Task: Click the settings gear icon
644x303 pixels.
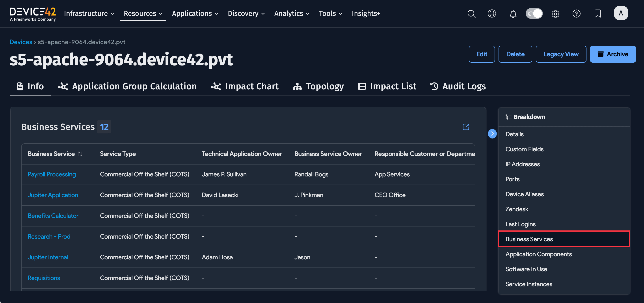Action: click(555, 14)
